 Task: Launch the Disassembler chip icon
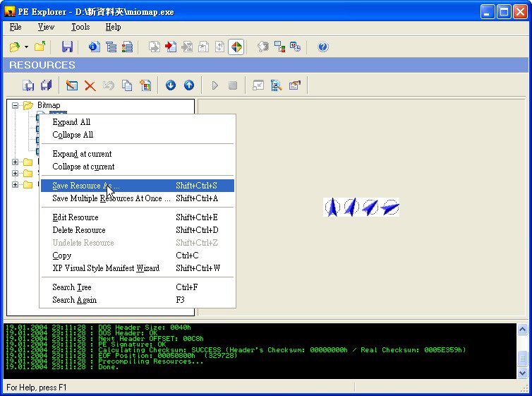pos(263,47)
